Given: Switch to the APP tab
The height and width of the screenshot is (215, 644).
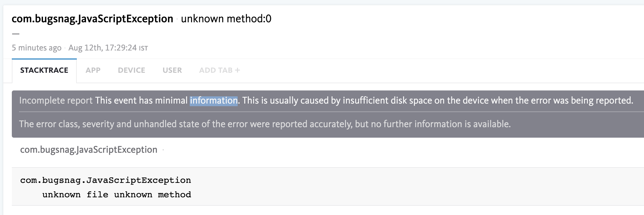Looking at the screenshot, I should point(93,70).
